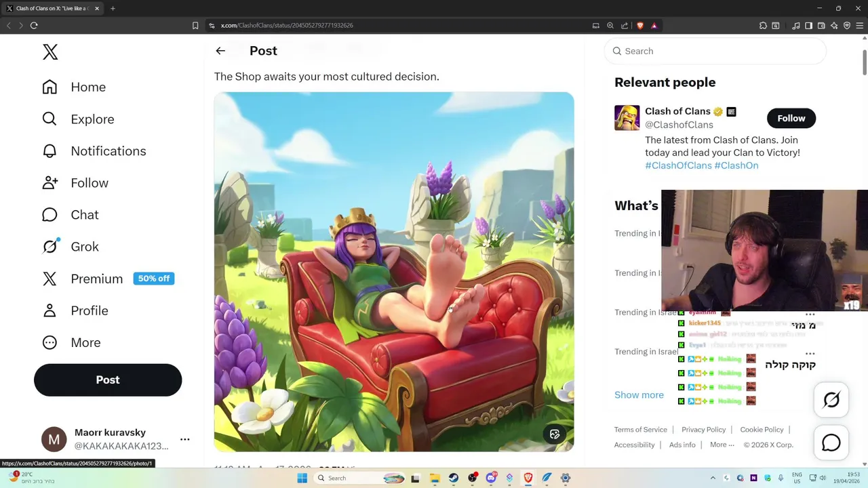The image size is (868, 488).
Task: Open the #ClashOfClans hashtag
Action: point(678,165)
